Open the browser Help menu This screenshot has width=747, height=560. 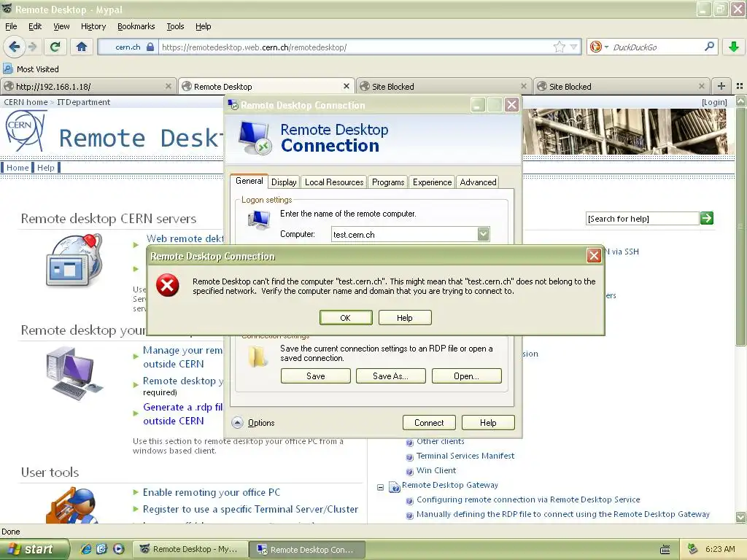[x=203, y=26]
